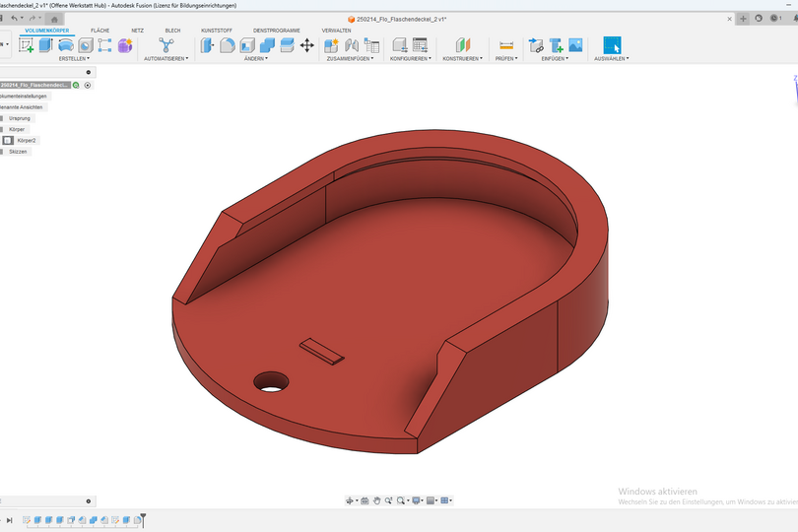Select the Revolve tool icon
This screenshot has height=532, width=798.
(65, 45)
